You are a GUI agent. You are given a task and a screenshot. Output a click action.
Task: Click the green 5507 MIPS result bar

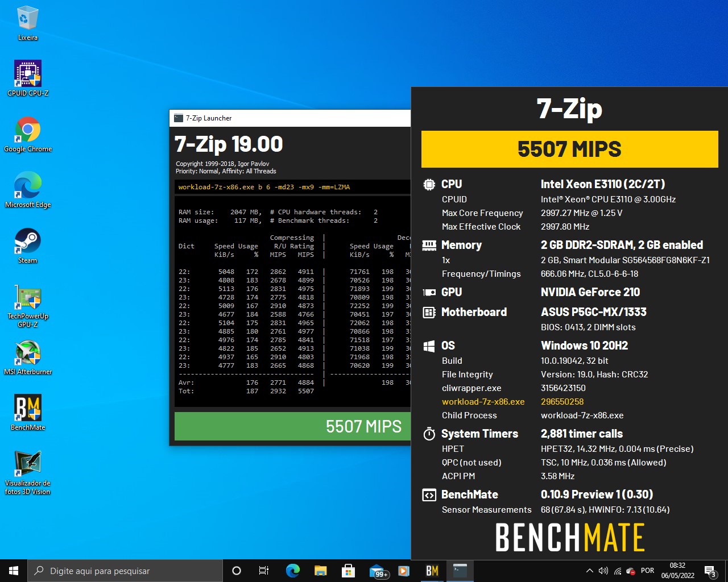292,426
